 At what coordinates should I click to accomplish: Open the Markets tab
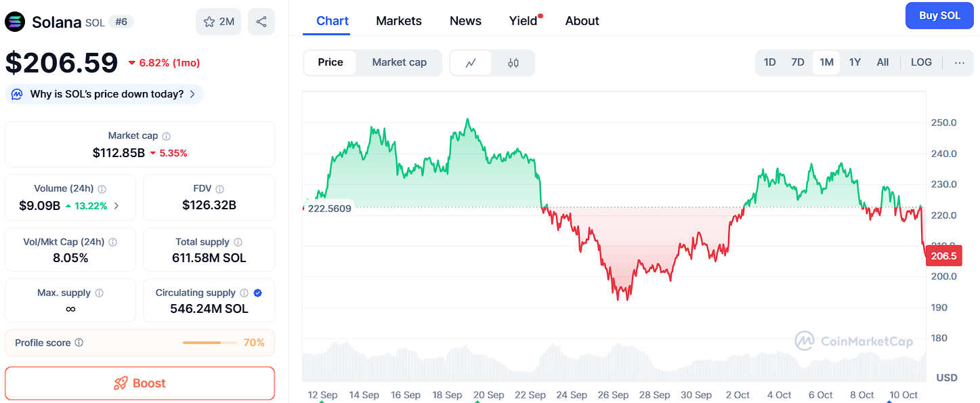tap(399, 21)
